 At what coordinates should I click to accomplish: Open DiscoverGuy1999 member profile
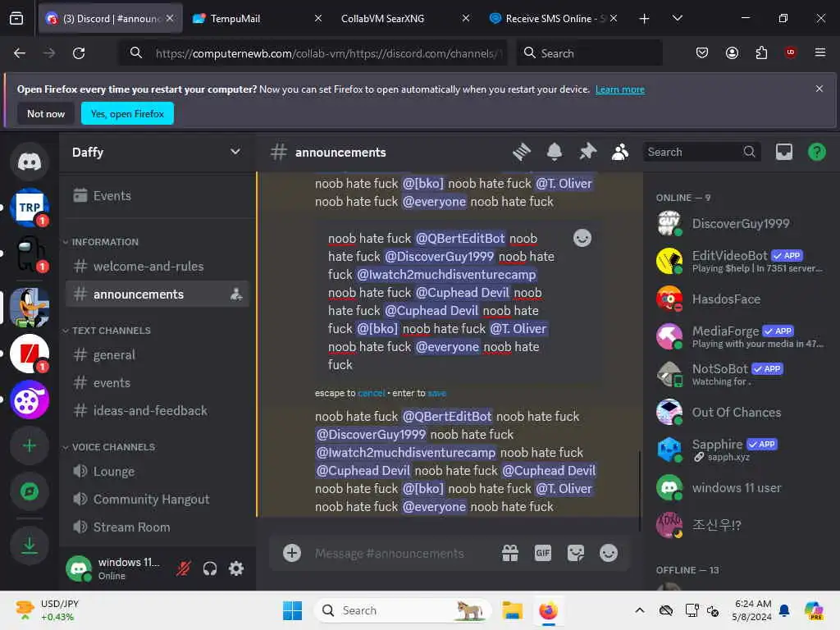click(742, 223)
